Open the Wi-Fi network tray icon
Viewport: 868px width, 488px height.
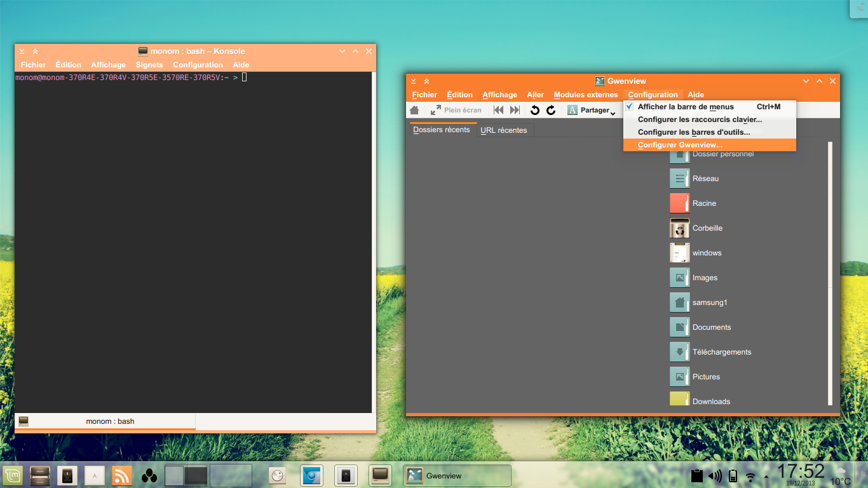click(x=750, y=477)
